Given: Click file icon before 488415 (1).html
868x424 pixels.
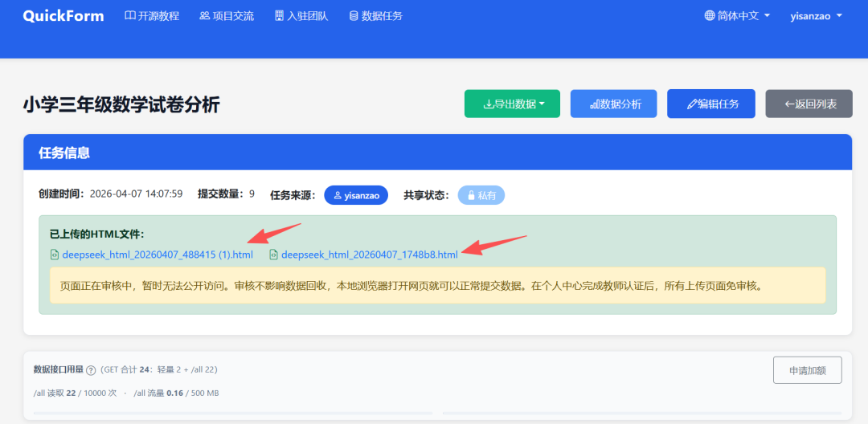Looking at the screenshot, I should click(55, 255).
